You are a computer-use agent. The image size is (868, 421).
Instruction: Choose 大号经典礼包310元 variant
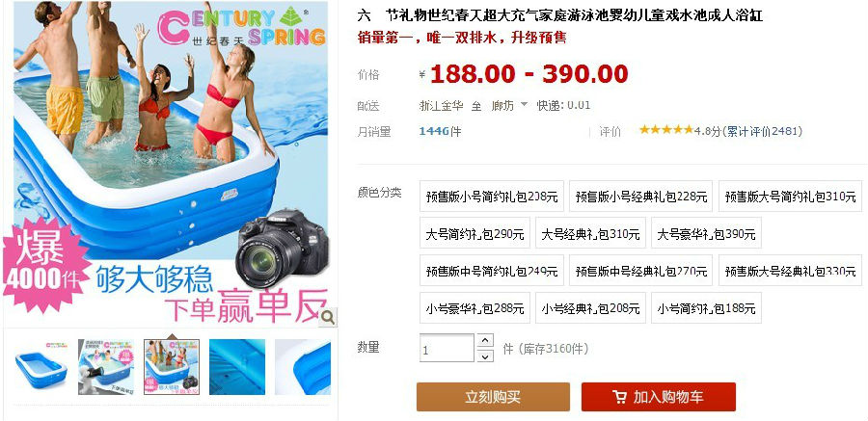tap(590, 233)
